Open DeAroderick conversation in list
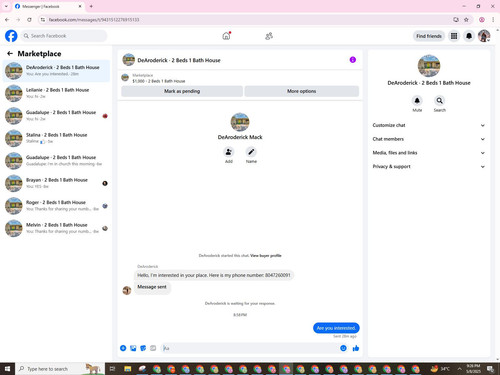500x375 pixels. click(56, 71)
